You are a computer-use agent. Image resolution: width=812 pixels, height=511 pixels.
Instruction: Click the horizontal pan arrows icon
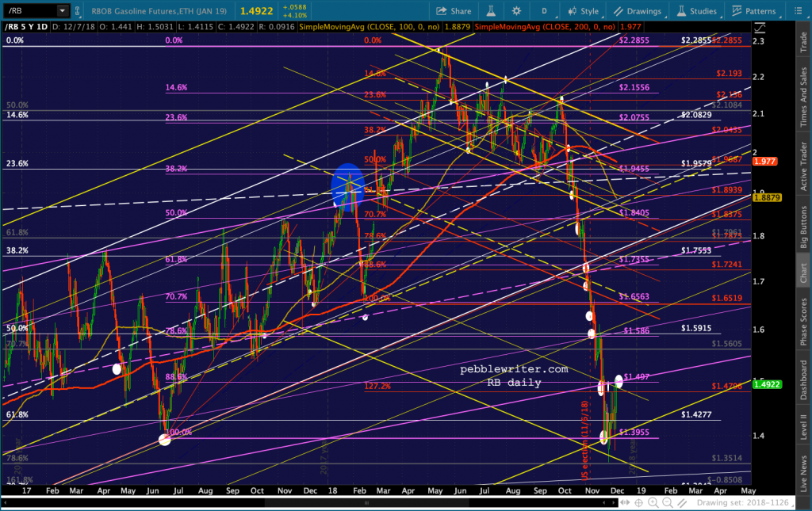625,502
